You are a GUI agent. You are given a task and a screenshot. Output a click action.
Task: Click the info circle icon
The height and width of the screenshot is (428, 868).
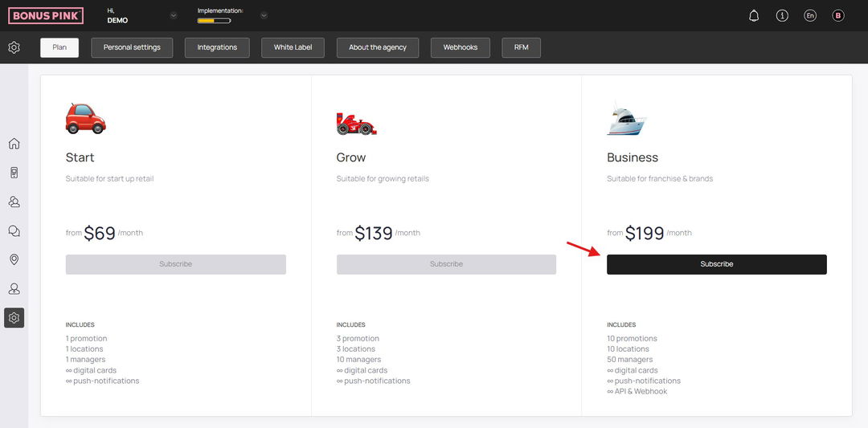coord(782,15)
